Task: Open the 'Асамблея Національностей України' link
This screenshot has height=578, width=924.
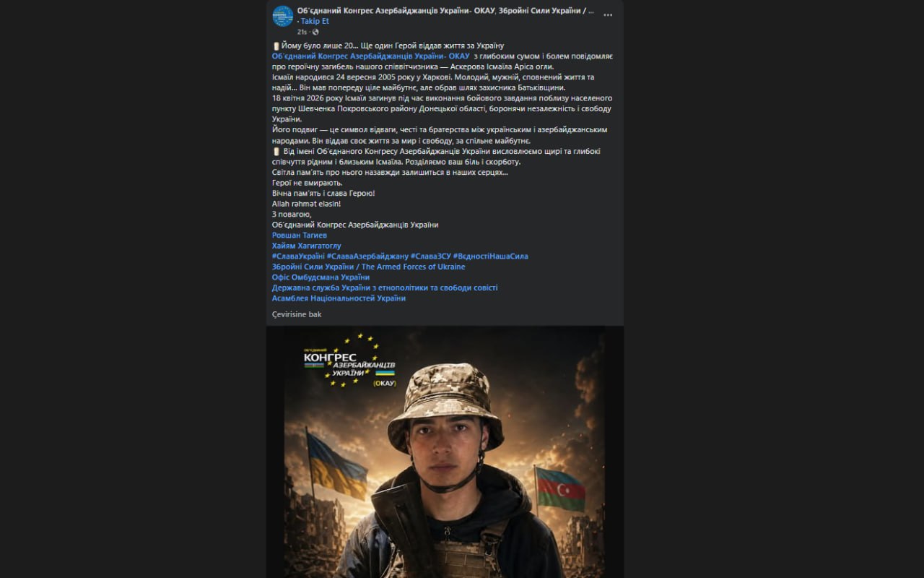Action: (339, 298)
